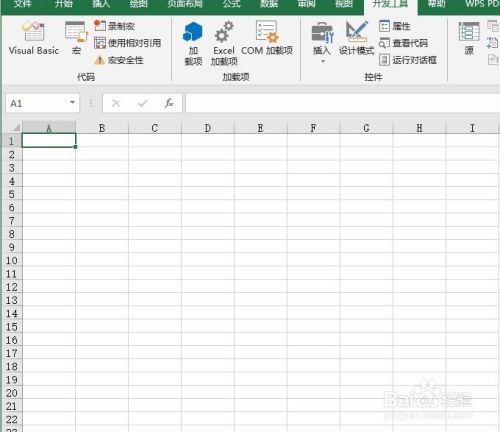Select column B header

(102, 128)
